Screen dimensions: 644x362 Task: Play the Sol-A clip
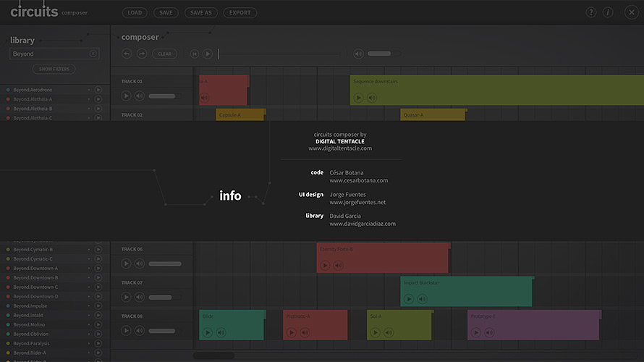point(375,332)
